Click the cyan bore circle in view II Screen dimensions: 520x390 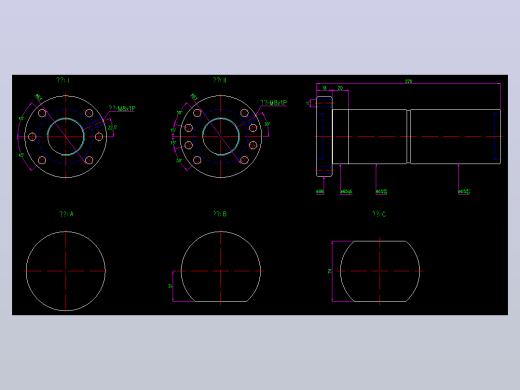tap(221, 136)
